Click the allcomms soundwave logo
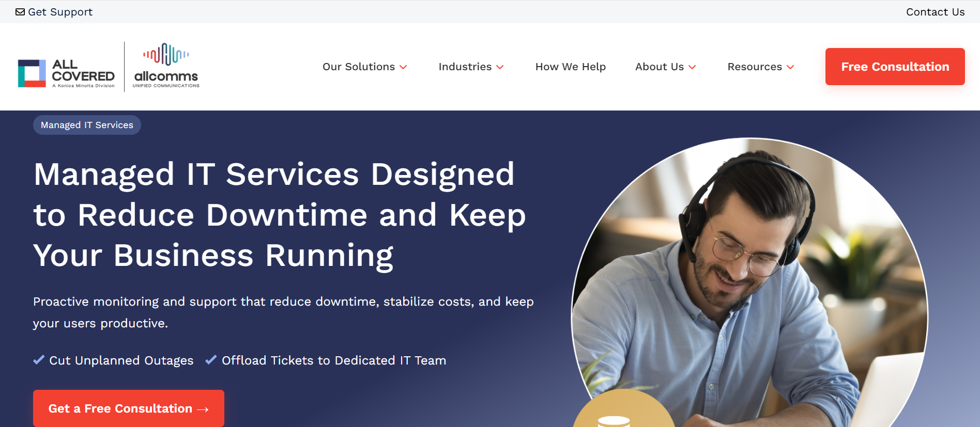This screenshot has height=427, width=980. tap(166, 55)
